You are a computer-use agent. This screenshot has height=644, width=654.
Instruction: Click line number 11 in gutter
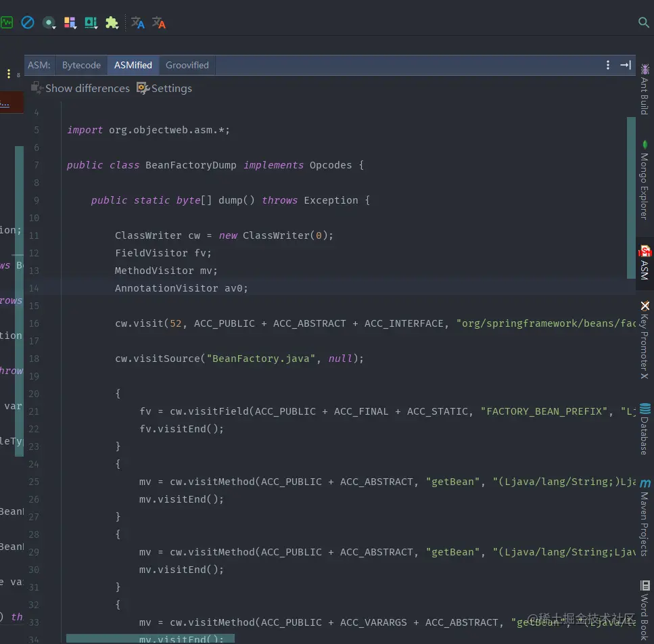click(34, 235)
